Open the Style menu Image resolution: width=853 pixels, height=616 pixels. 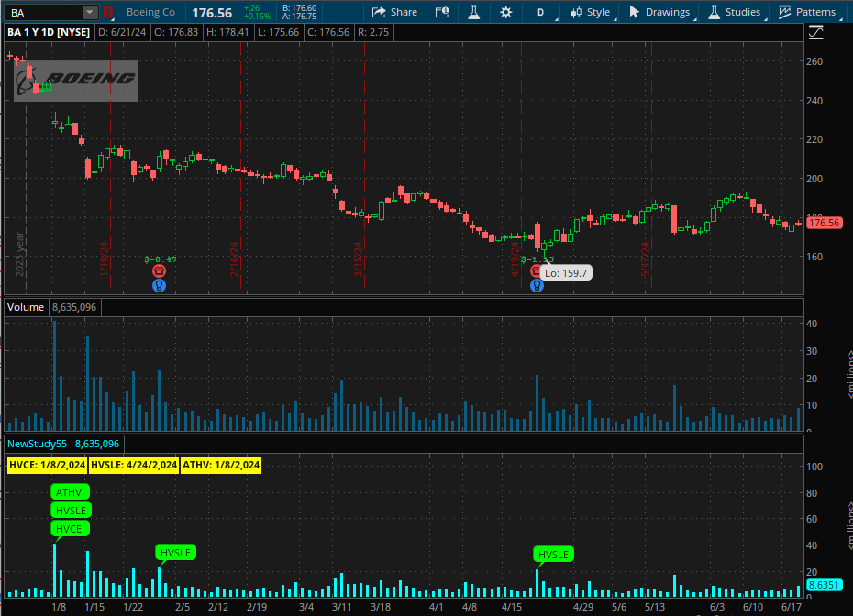[589, 12]
